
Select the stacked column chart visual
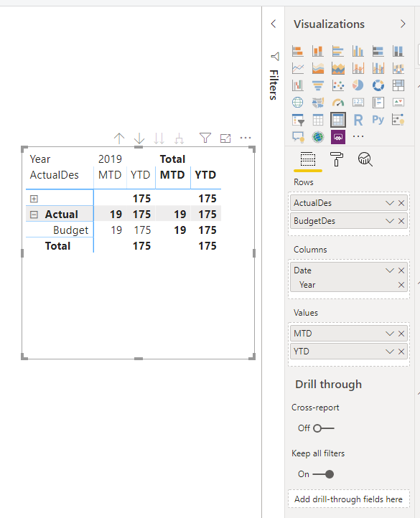pos(318,51)
